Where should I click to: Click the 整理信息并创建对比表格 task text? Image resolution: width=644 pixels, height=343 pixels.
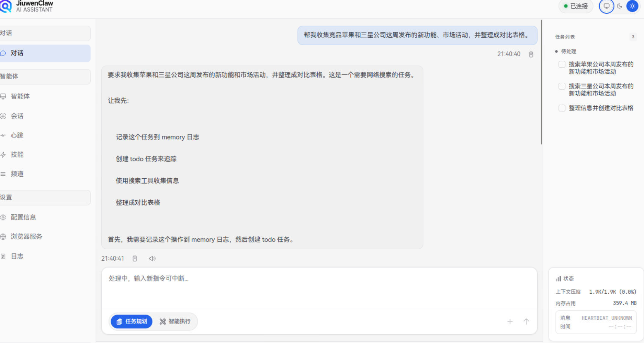pos(601,108)
